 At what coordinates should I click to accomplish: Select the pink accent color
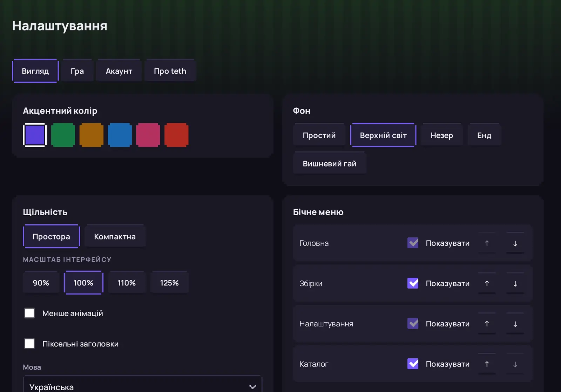pos(148,135)
